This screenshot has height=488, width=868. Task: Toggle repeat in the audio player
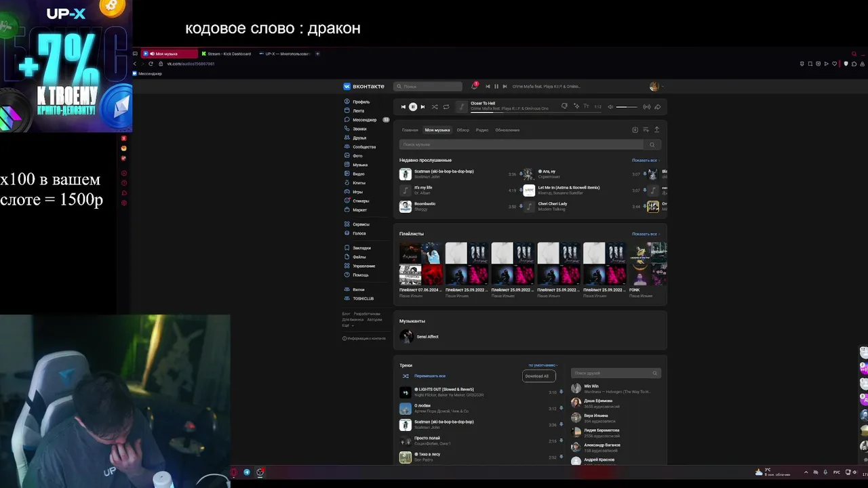coord(446,106)
